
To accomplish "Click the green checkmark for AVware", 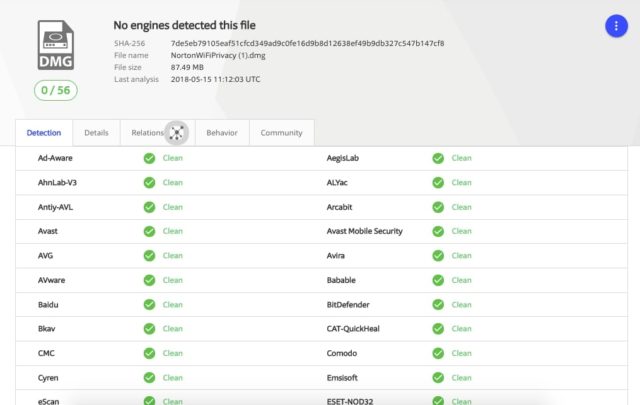I will (x=149, y=280).
